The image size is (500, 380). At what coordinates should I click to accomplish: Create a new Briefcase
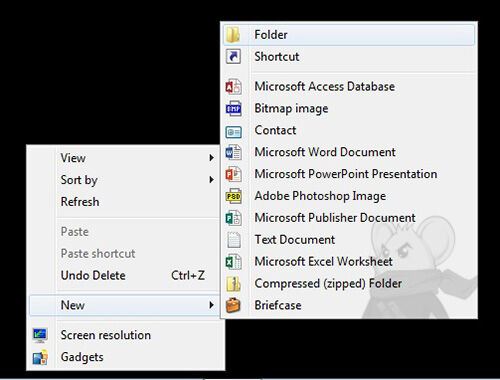[x=349, y=306]
